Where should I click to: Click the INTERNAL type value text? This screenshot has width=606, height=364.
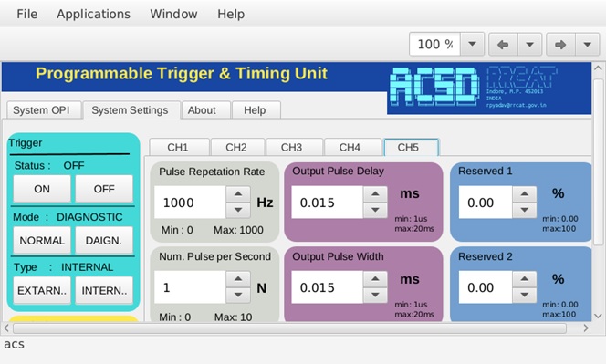coord(87,267)
